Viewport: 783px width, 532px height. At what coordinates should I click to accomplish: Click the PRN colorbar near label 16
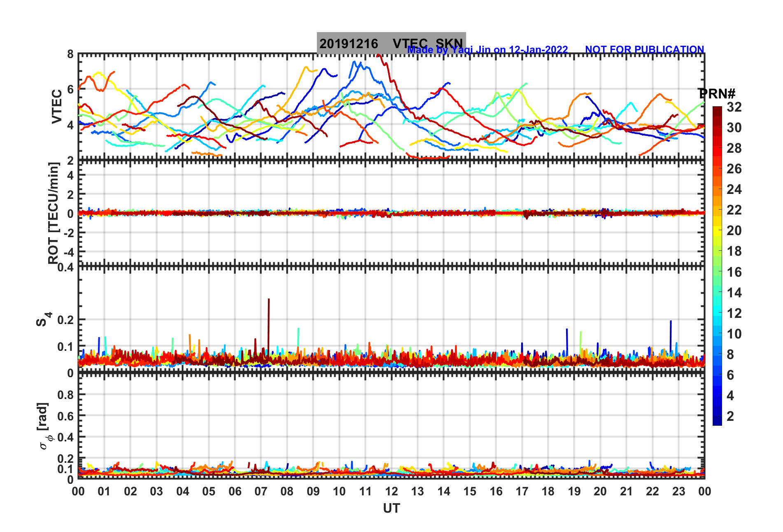coord(717,272)
